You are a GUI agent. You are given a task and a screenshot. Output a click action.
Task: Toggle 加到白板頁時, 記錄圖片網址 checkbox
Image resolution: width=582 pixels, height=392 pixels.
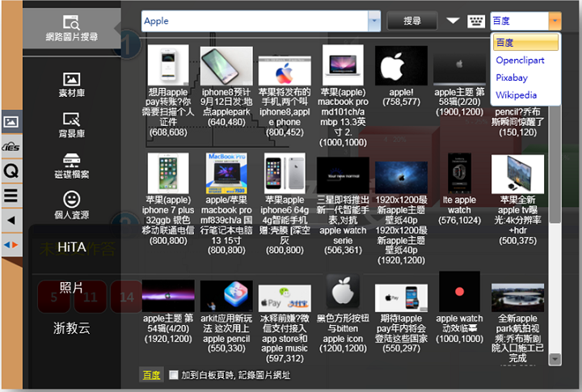173,375
